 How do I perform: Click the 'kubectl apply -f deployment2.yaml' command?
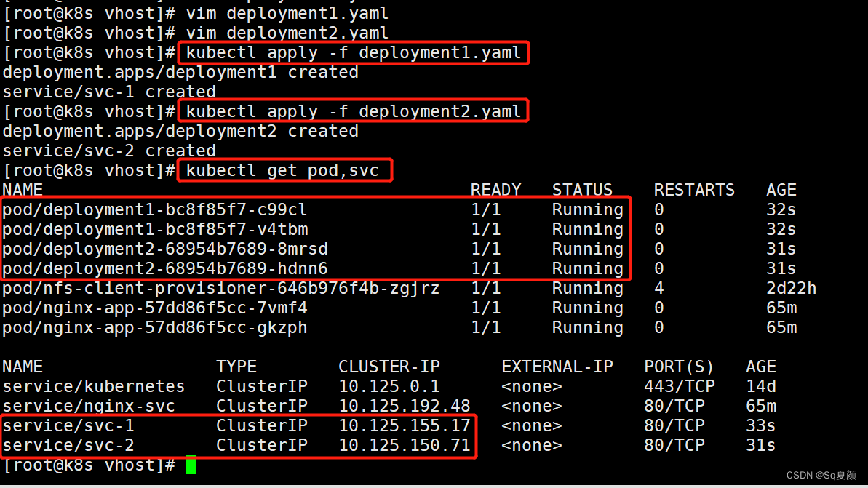pyautogui.click(x=354, y=111)
